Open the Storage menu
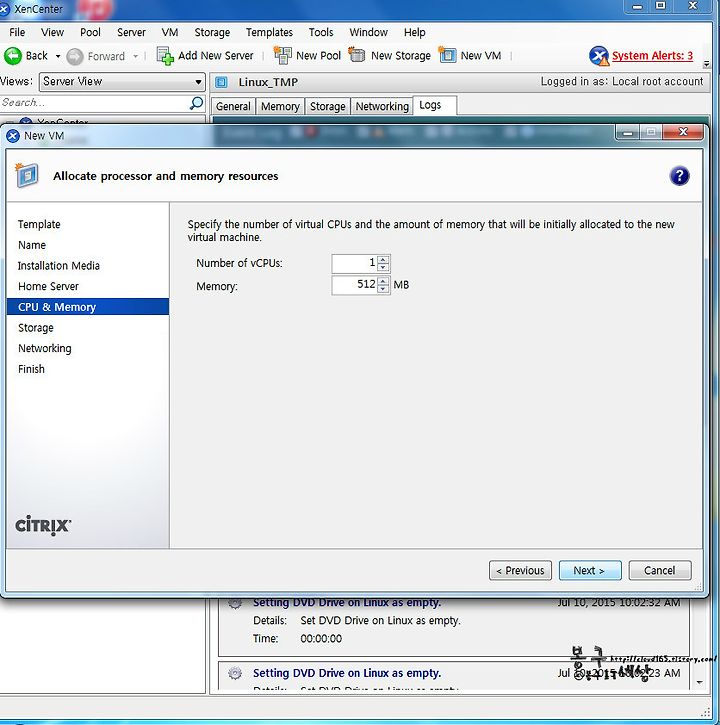Screen dimensions: 720x725 (212, 32)
